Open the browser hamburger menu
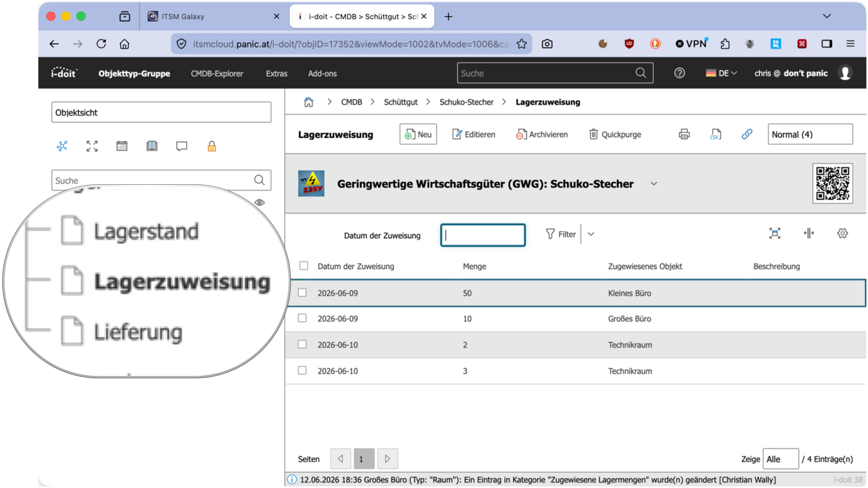The width and height of the screenshot is (868, 488). (x=850, y=44)
